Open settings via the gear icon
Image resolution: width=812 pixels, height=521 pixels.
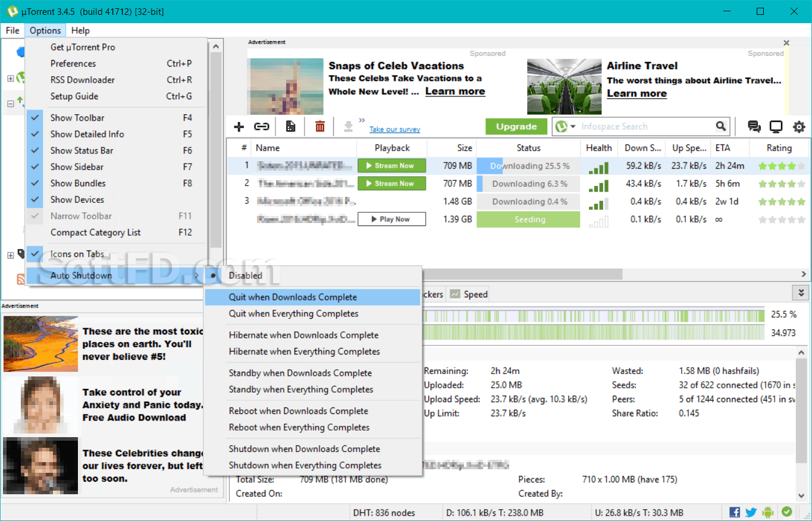[799, 126]
